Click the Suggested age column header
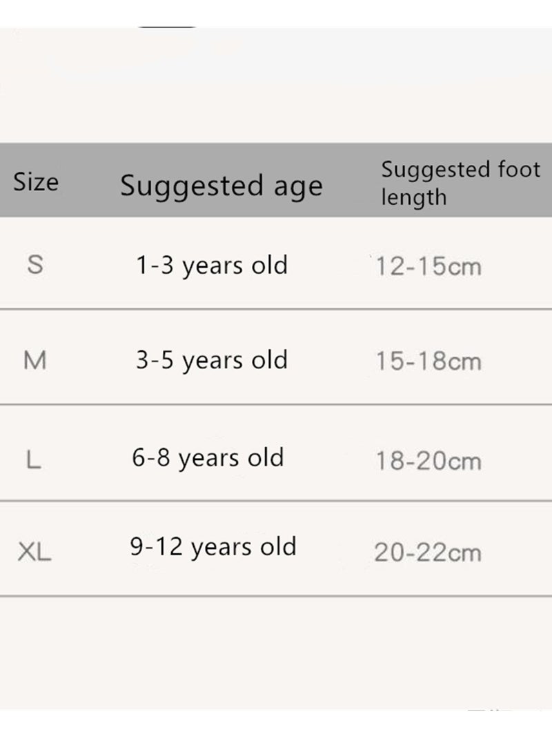 pos(221,187)
